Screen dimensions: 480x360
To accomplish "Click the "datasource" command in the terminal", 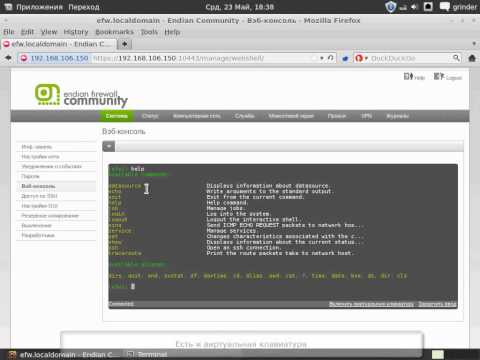I will pyautogui.click(x=125, y=186).
